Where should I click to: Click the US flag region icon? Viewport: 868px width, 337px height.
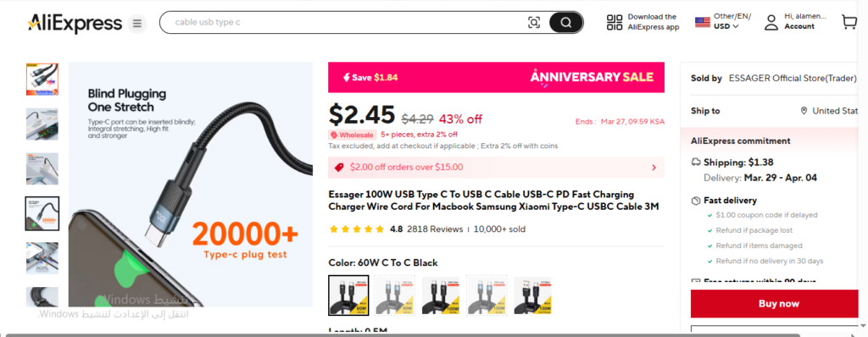tap(703, 22)
